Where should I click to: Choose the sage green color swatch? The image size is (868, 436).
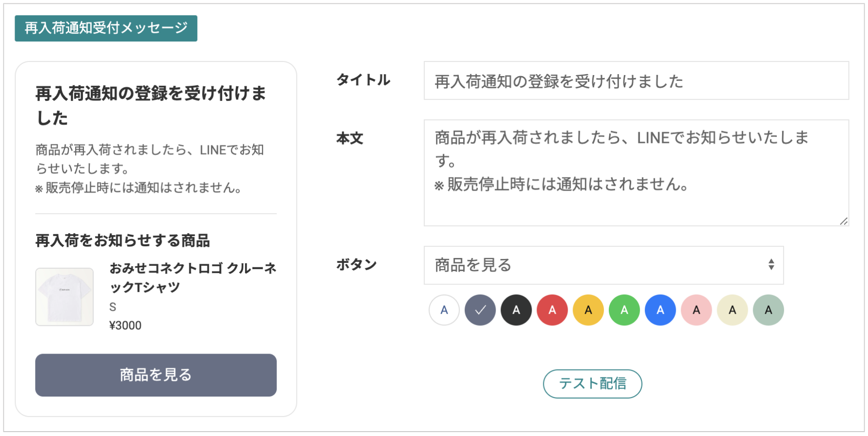click(768, 310)
